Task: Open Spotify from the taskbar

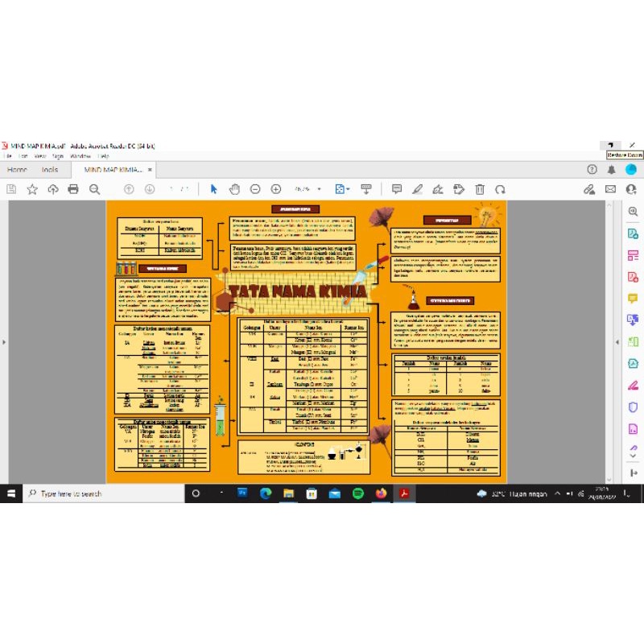Action: [x=358, y=493]
